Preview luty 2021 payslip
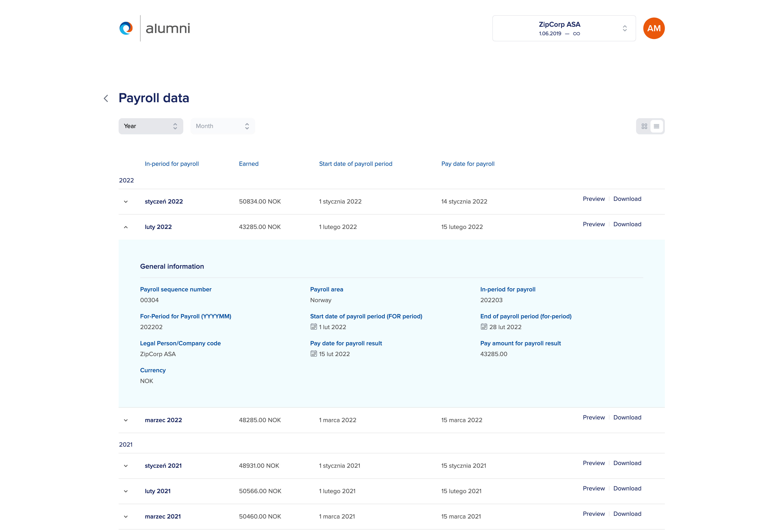This screenshot has width=783, height=532. click(594, 488)
